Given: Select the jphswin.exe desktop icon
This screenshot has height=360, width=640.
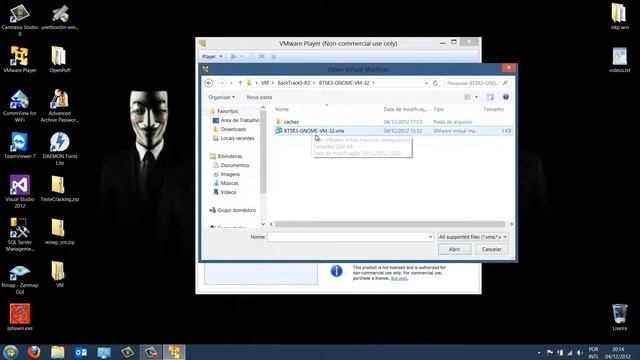Looking at the screenshot, I should pyautogui.click(x=20, y=317).
